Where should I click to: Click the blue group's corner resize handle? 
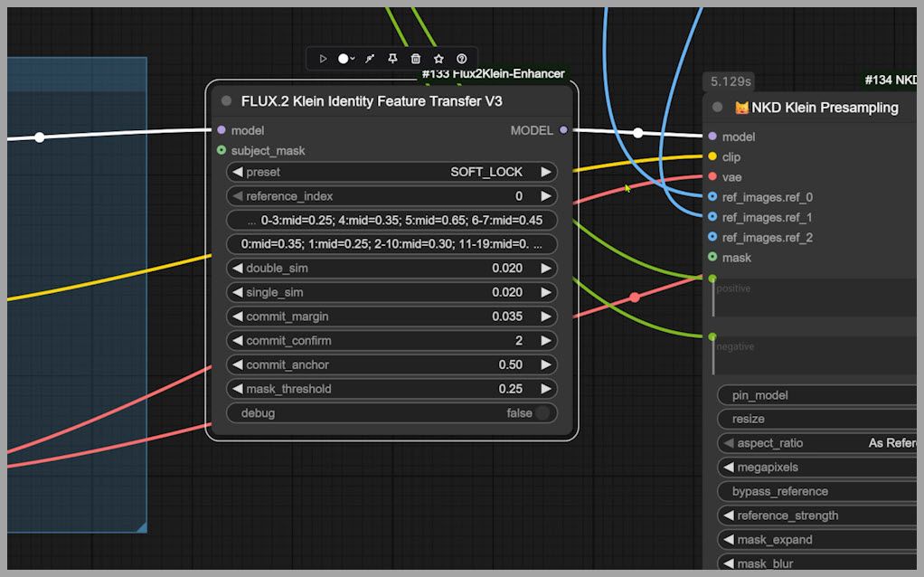[141, 527]
